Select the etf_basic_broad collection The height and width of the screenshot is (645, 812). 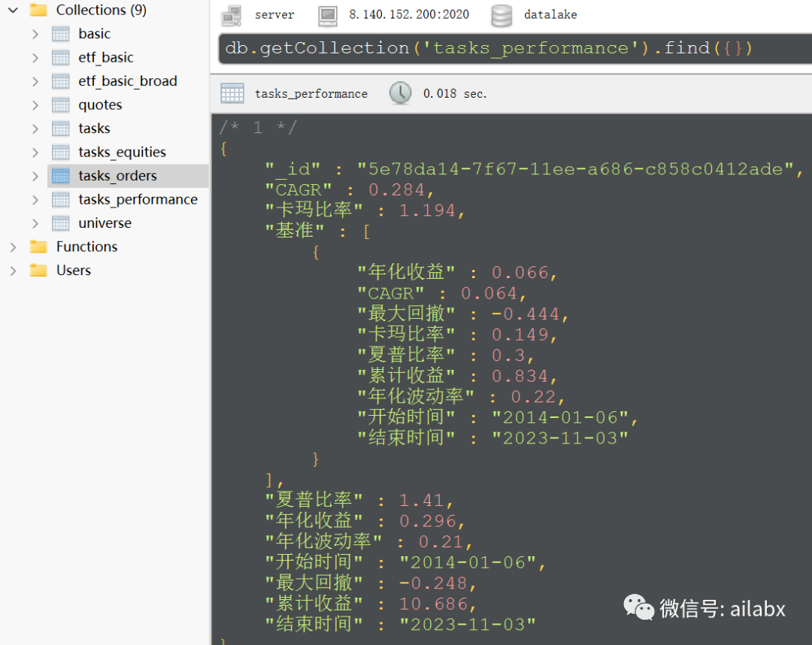127,81
